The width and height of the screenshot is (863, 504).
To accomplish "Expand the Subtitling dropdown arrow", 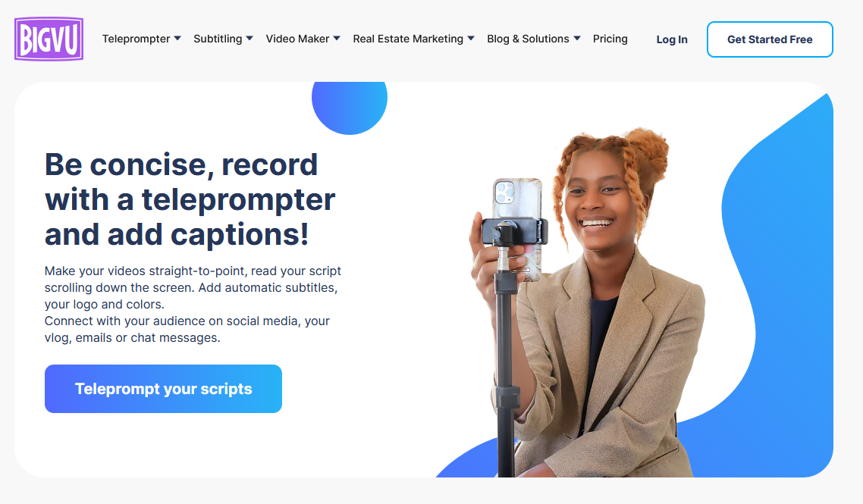I will 249,39.
